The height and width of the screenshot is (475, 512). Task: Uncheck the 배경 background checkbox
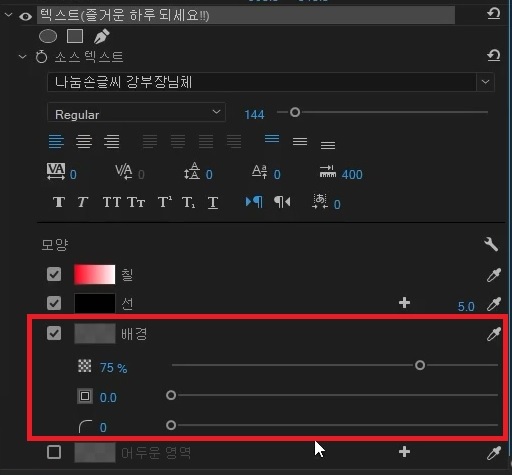[54, 333]
